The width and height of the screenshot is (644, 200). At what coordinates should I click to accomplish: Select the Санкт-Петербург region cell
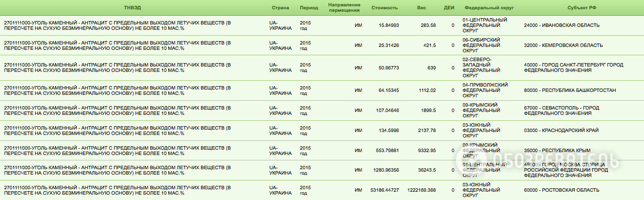pos(573,67)
